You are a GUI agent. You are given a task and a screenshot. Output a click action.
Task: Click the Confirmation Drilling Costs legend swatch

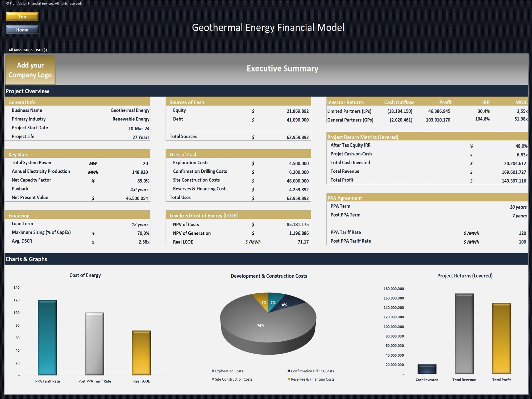289,371
